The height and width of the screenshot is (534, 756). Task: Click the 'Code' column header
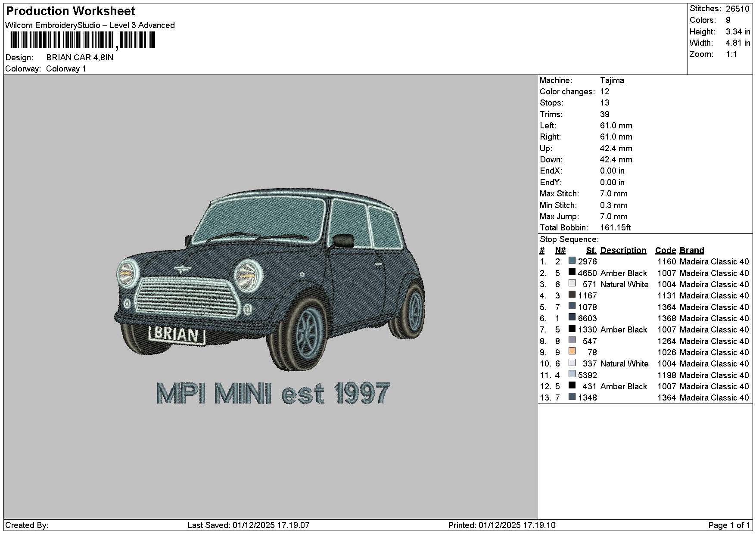pos(665,250)
